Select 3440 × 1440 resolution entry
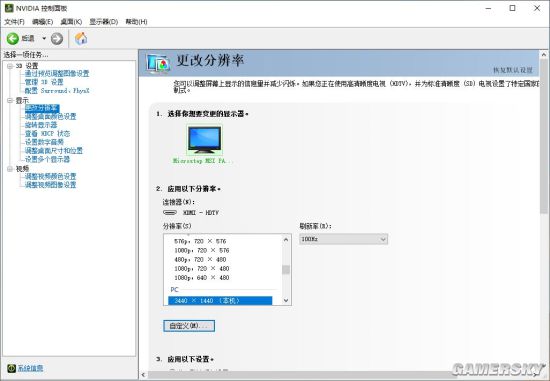This screenshot has height=381, width=550. 220,301
